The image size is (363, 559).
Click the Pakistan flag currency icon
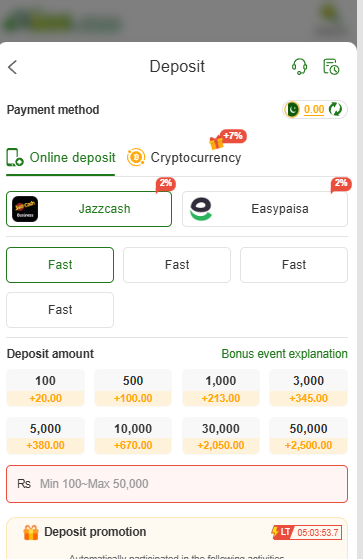point(292,109)
